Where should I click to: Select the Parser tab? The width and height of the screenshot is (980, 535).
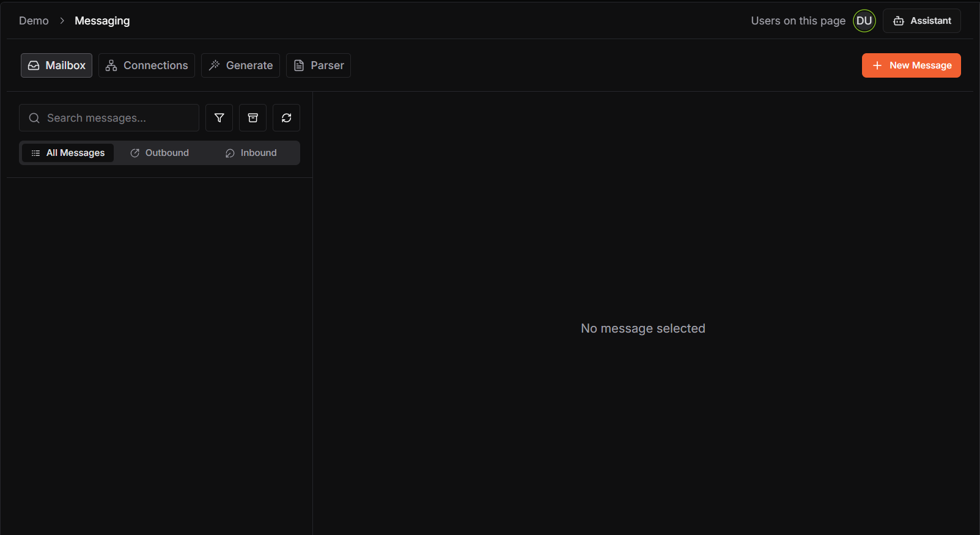click(319, 65)
